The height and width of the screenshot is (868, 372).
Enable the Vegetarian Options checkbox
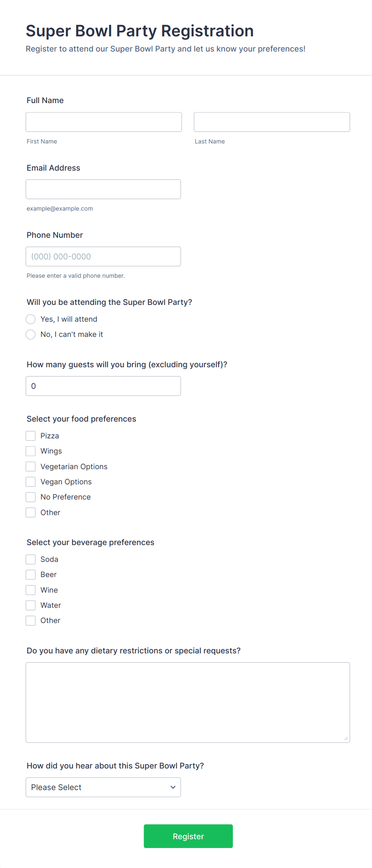(30, 466)
